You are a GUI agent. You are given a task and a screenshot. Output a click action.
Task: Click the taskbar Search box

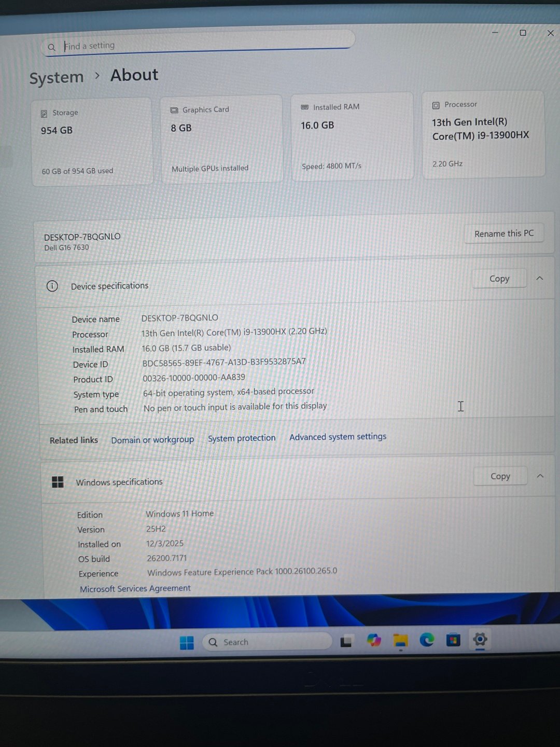pyautogui.click(x=267, y=642)
